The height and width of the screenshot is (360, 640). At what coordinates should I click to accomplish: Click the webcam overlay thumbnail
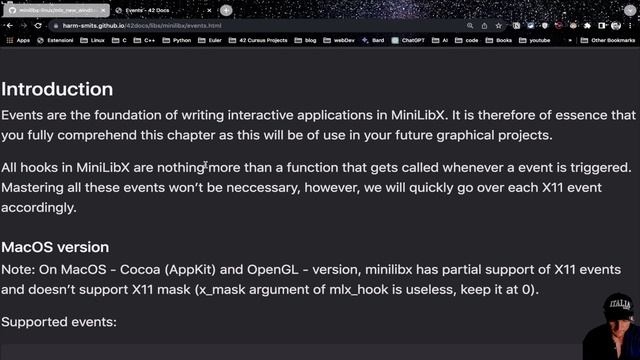click(x=611, y=326)
